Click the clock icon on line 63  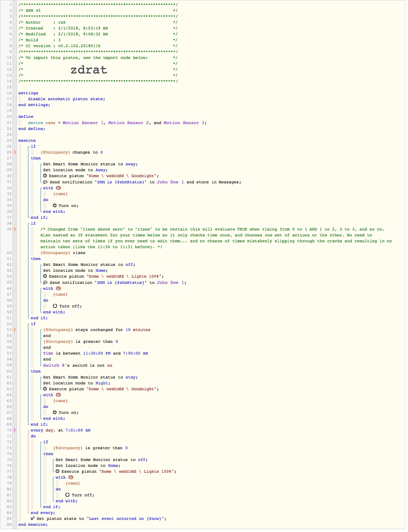point(45,389)
